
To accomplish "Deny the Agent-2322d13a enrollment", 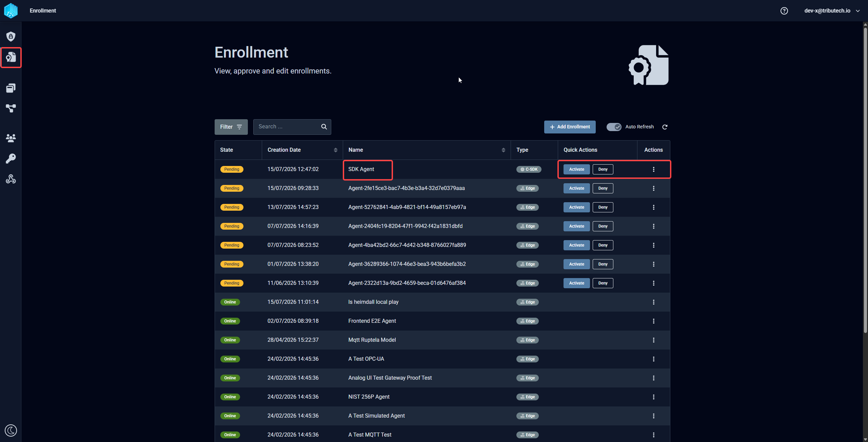I will [603, 283].
